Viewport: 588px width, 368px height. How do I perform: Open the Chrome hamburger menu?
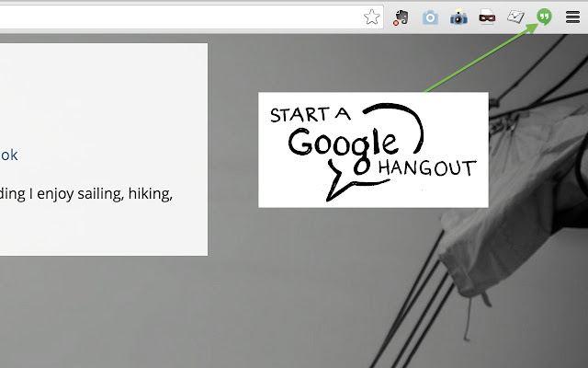point(572,17)
